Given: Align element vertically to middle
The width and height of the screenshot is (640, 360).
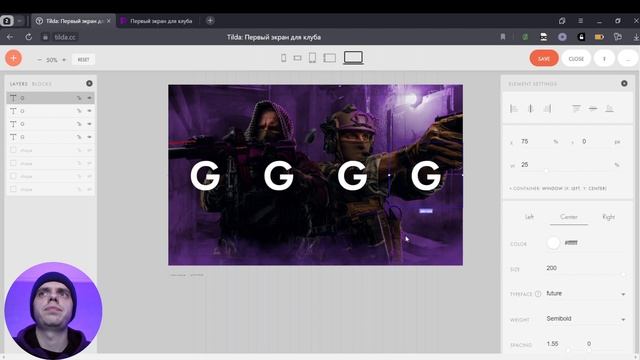Looking at the screenshot, I should point(593,109).
